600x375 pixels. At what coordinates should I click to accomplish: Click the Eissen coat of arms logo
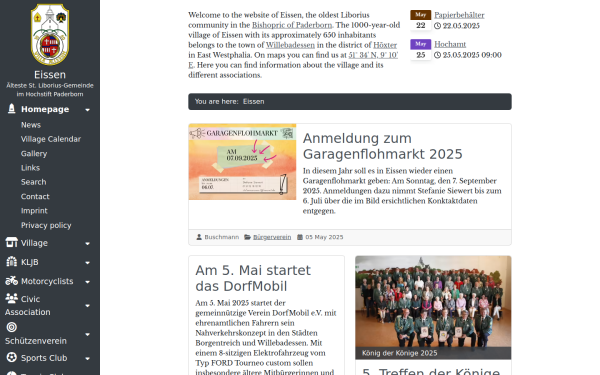[50, 34]
